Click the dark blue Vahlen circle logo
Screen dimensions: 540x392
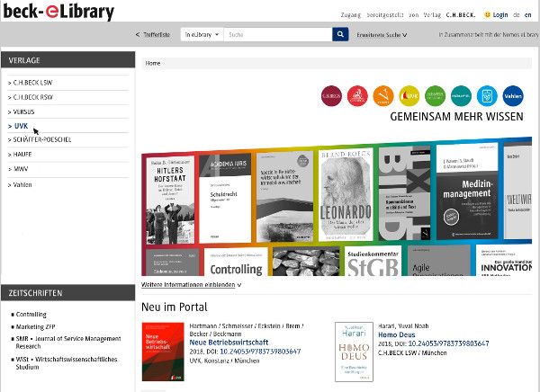tap(513, 96)
